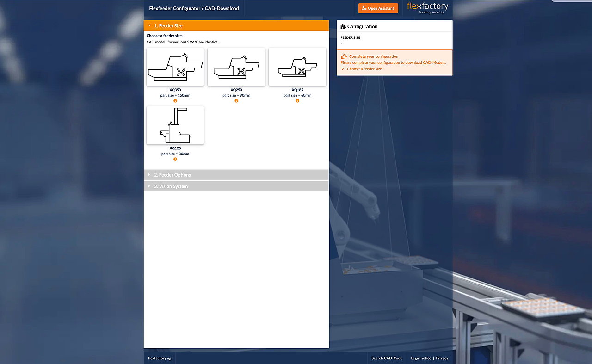The height and width of the screenshot is (364, 592).
Task: Click info icon under XQ250 feeder
Action: pyautogui.click(x=236, y=101)
